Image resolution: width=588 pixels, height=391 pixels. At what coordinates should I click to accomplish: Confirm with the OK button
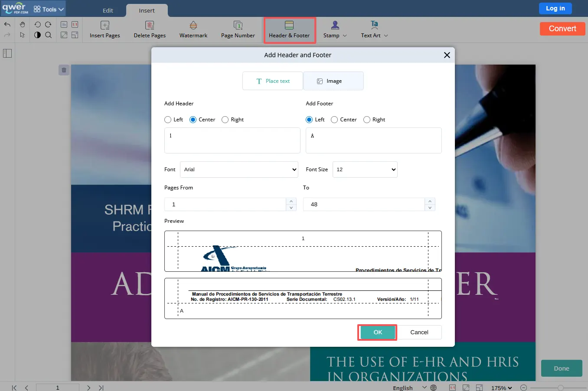tap(378, 332)
